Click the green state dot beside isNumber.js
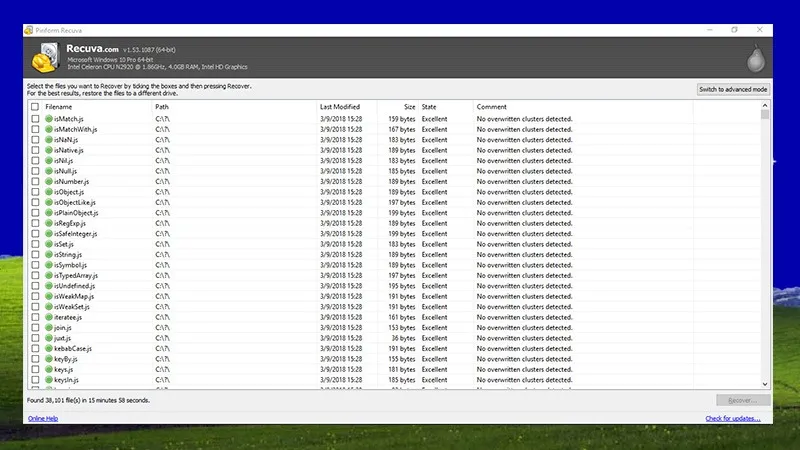Viewport: 800px width, 450px height. click(x=49, y=182)
